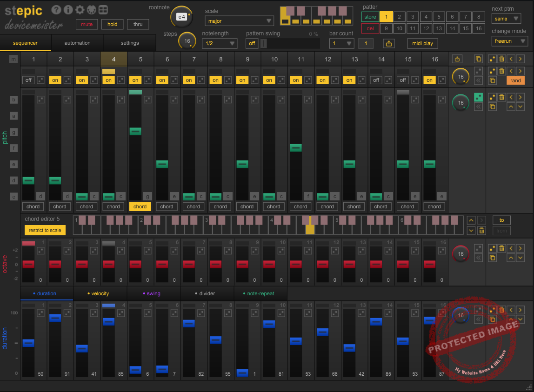This screenshot has width=534, height=392.
Task: Click the copy icon in step number row
Action: [x=479, y=59]
